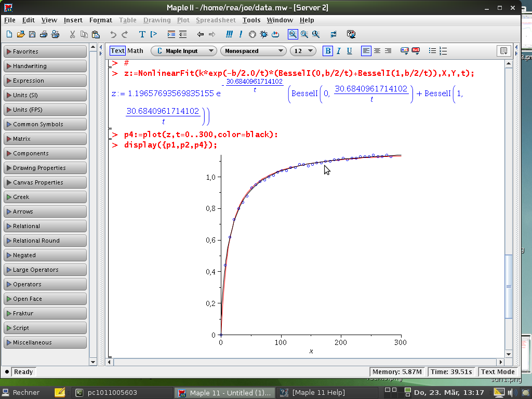Expand the Expression palette

point(45,81)
